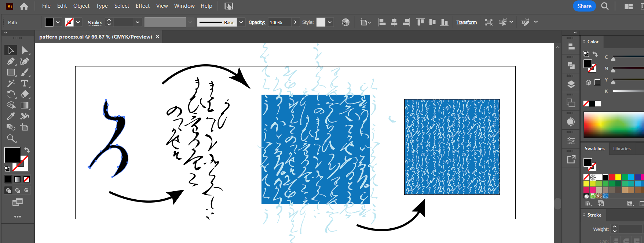Viewport: 644px width, 243px height.
Task: Reset default fill and stroke in toolbox
Action: [x=7, y=169]
